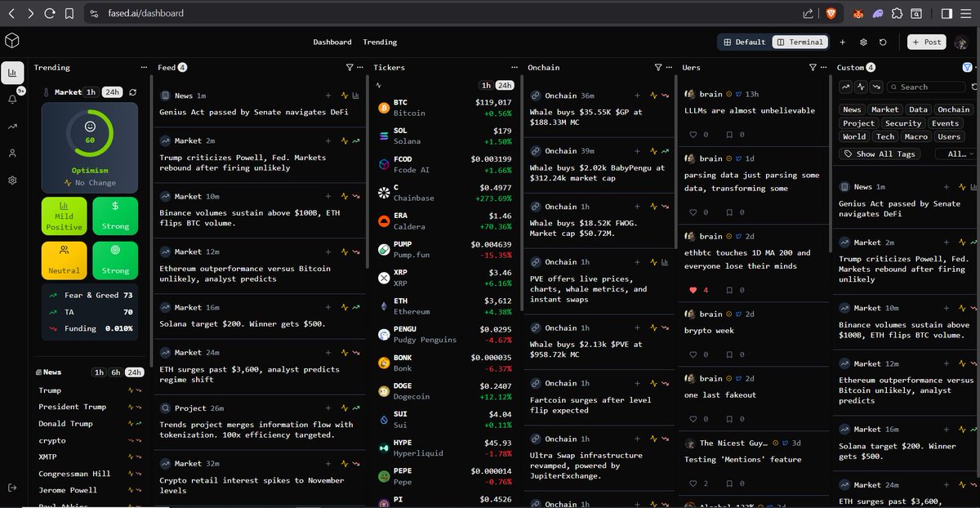Open PENGU Pudgy Penguins ticker row
This screenshot has height=508, width=980.
coord(445,334)
